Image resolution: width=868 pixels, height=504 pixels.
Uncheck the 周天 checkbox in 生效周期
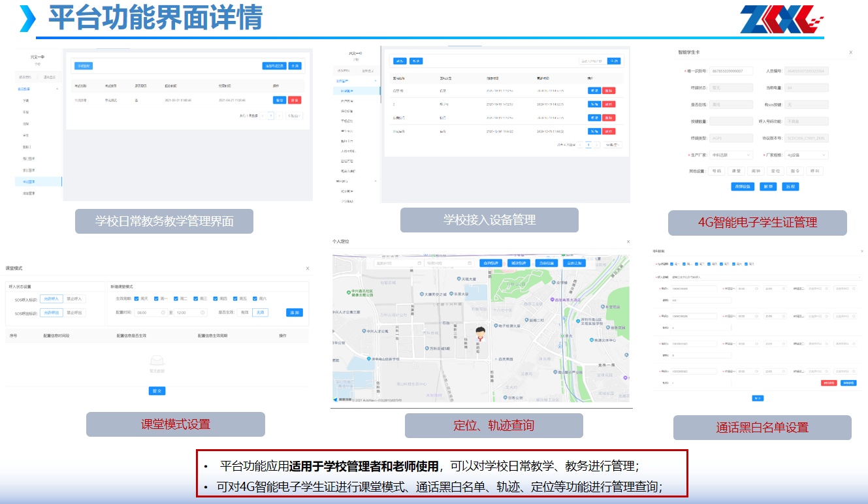[x=136, y=298]
